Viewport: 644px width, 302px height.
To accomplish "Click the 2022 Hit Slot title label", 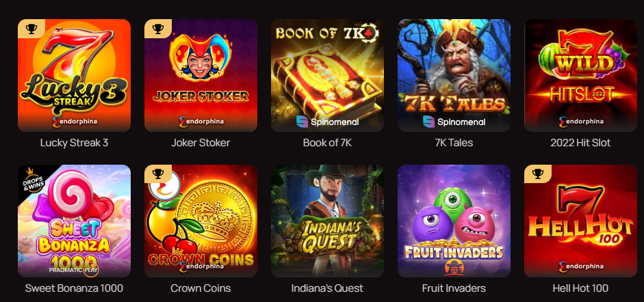I will click(x=581, y=143).
